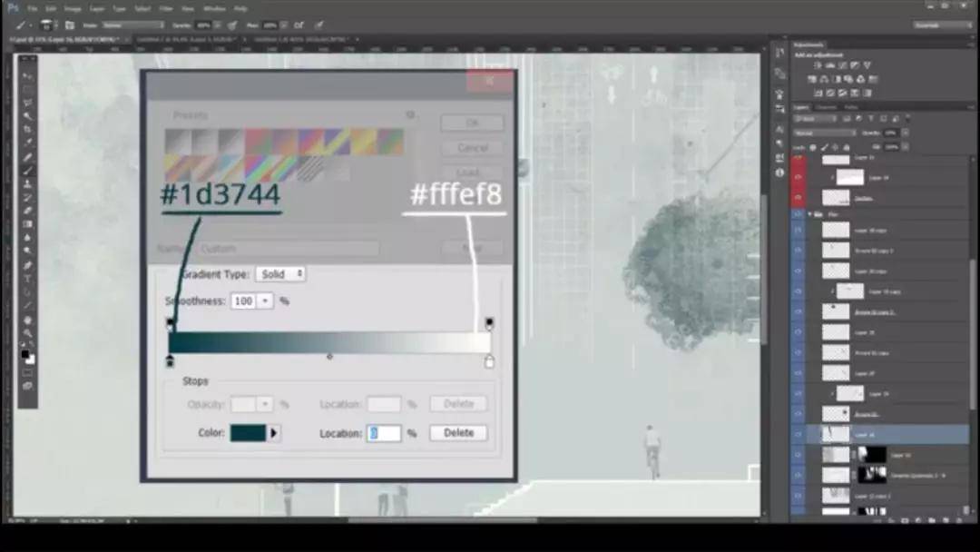The width and height of the screenshot is (980, 552).
Task: Select the Hand tool
Action: (x=28, y=320)
